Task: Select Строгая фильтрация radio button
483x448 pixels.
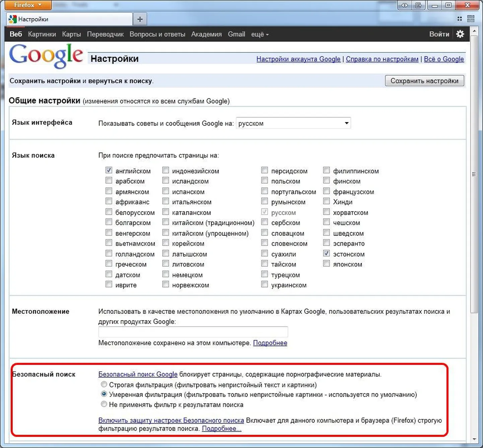Action: 104,384
